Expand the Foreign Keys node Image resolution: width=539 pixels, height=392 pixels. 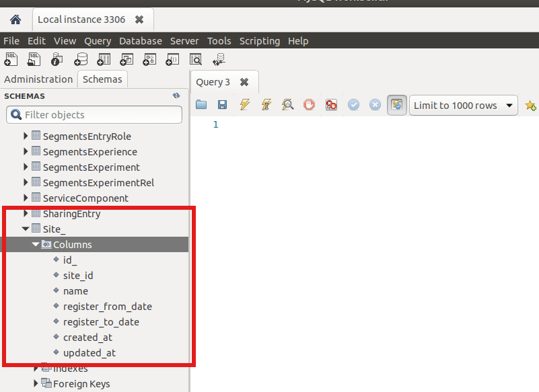[36, 384]
